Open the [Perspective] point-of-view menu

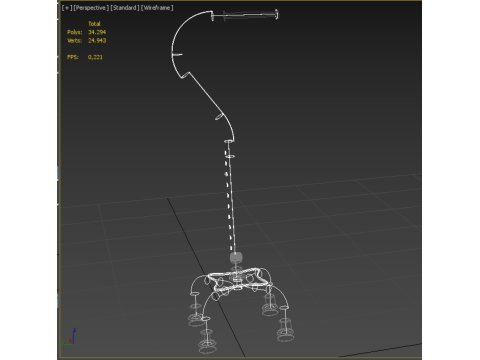[x=91, y=8]
